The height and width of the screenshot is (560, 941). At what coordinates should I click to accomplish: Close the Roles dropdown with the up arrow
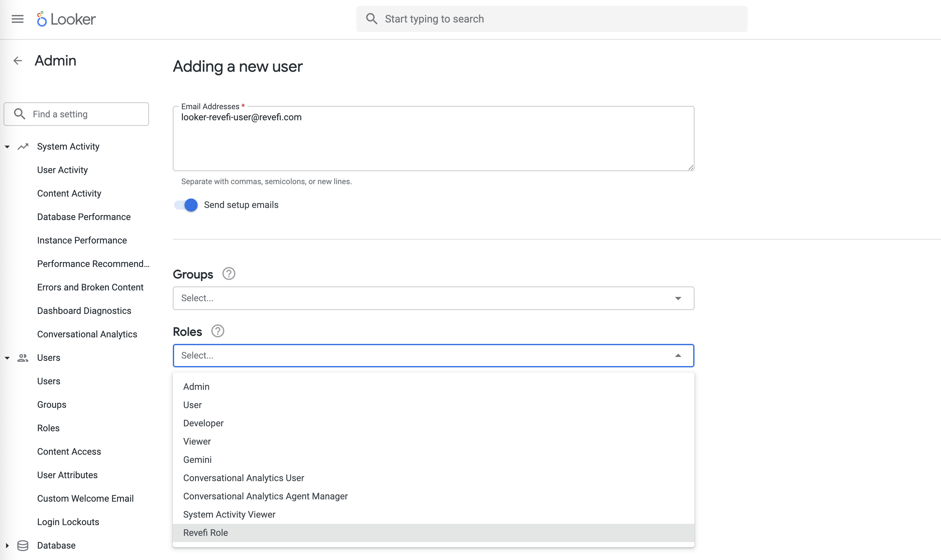(678, 356)
